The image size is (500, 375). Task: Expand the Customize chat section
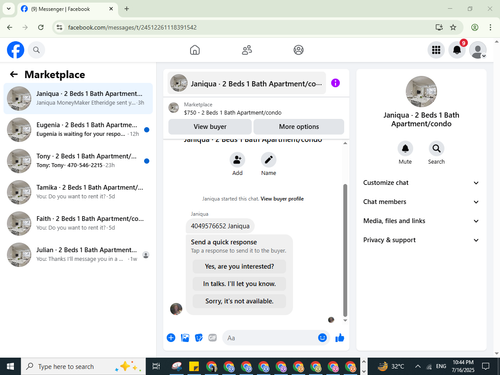pos(421,183)
